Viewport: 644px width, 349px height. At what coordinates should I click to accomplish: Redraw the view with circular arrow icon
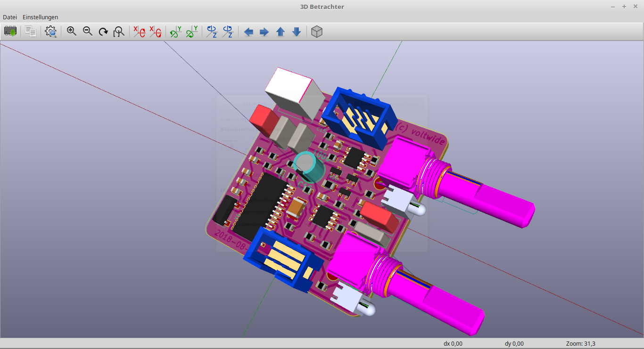tap(103, 32)
